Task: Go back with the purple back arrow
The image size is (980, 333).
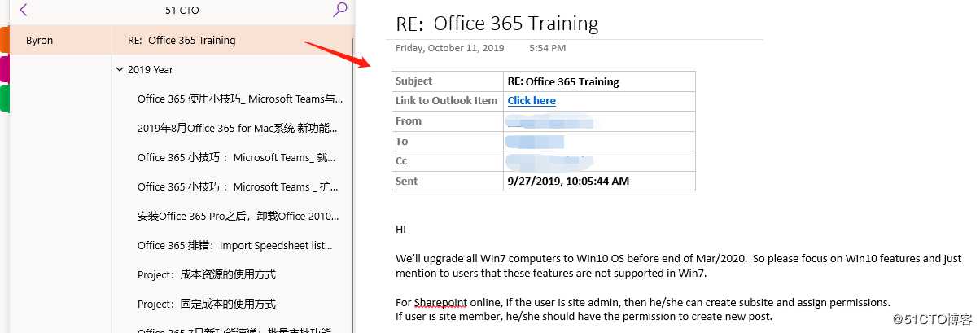Action: click(x=24, y=10)
